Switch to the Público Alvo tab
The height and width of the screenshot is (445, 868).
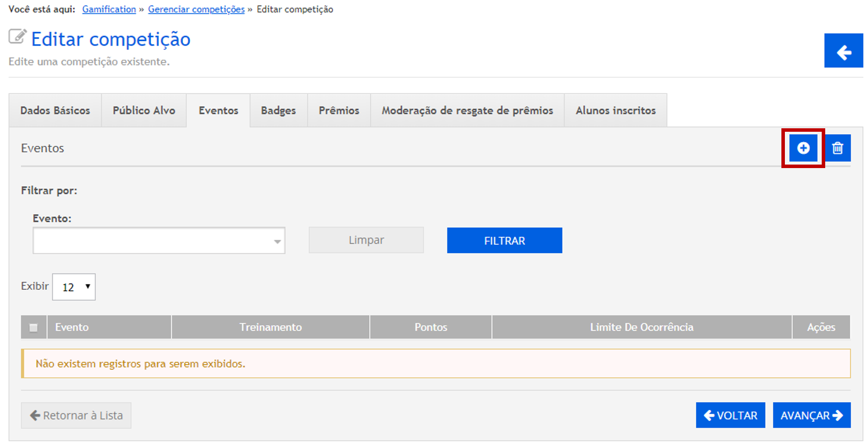144,110
